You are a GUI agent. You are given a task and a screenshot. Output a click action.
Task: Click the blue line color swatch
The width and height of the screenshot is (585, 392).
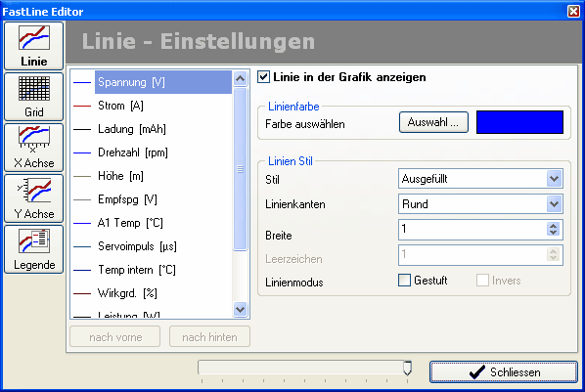pos(519,122)
